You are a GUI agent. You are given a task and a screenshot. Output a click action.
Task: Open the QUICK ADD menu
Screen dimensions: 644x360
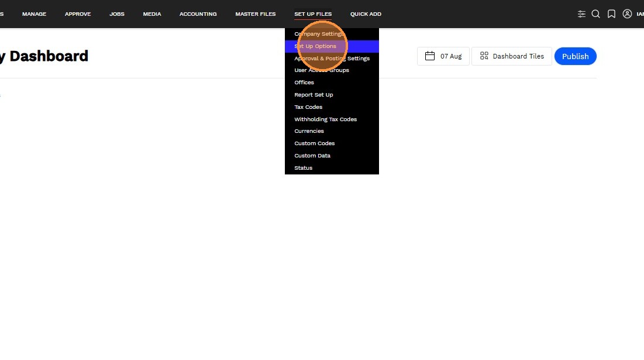(366, 14)
